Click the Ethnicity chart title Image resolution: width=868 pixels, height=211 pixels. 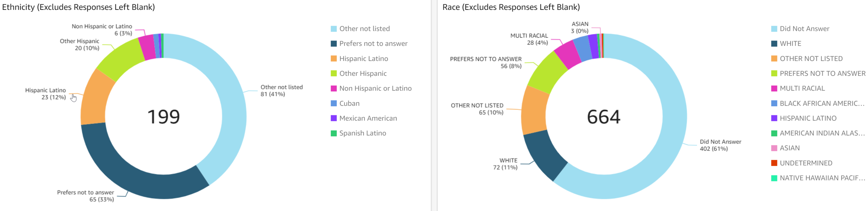(78, 7)
